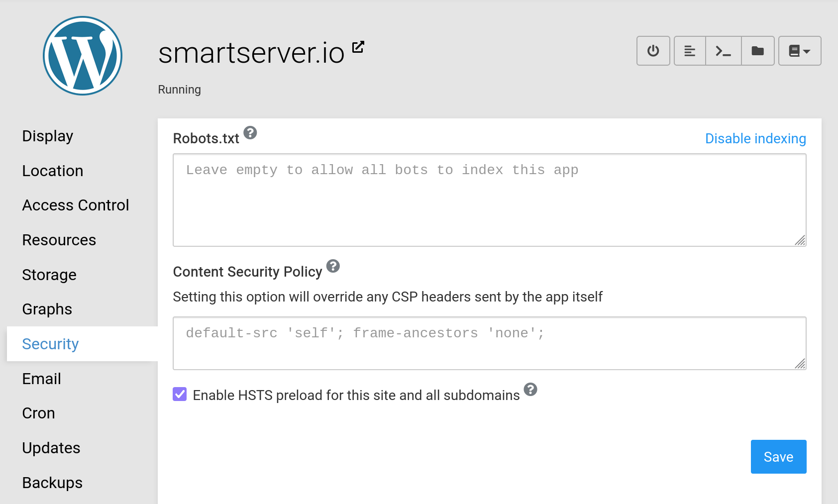Focus the Content Security Policy text box
This screenshot has width=838, height=504.
tap(489, 343)
